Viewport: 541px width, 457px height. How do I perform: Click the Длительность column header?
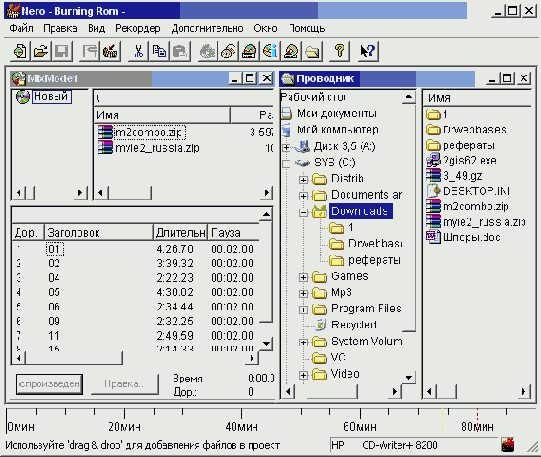click(180, 232)
